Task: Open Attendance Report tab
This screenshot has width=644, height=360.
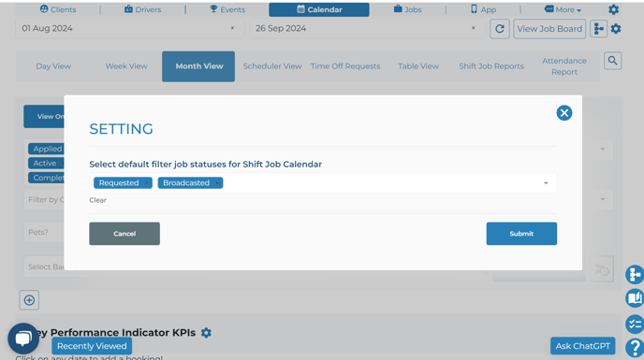Action: point(564,66)
